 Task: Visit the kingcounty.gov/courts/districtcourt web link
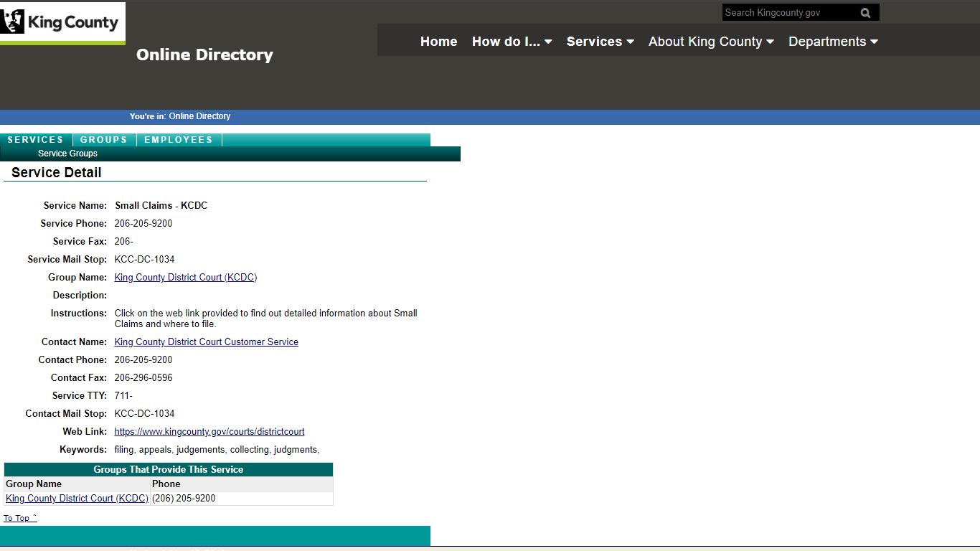[x=209, y=432]
